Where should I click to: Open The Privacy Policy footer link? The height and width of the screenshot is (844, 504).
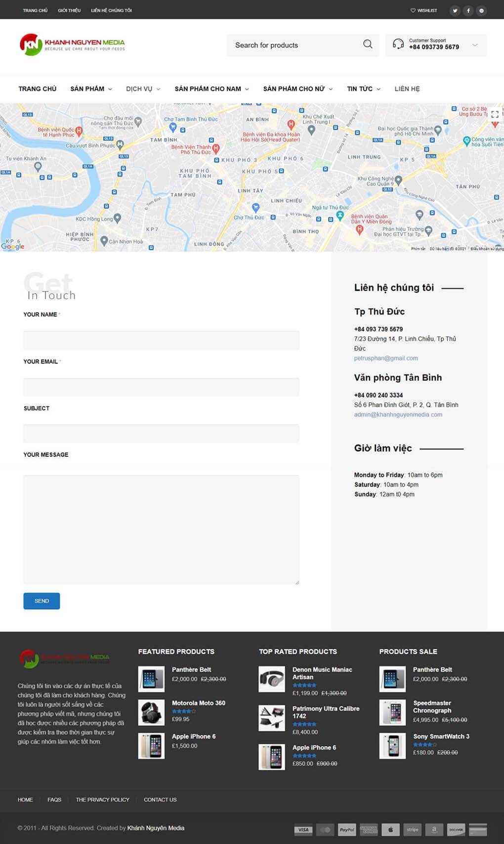click(102, 800)
